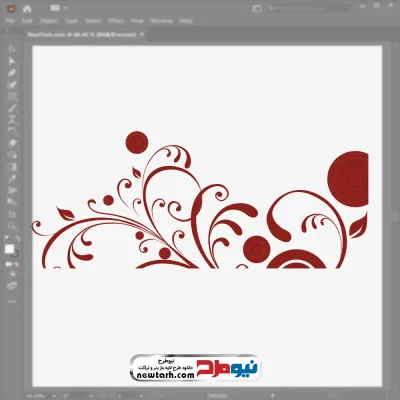Set color to None in toolbar
Image resolution: width=400 pixels, height=400 pixels.
click(x=16, y=264)
